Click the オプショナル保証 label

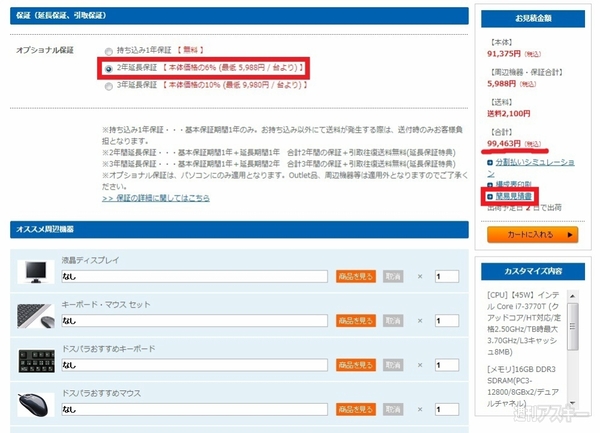[x=45, y=50]
